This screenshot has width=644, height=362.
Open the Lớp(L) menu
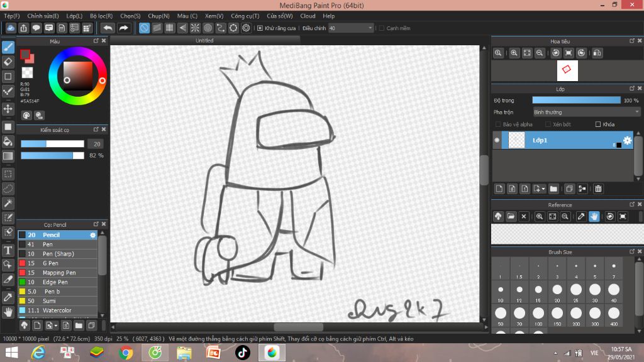pyautogui.click(x=74, y=16)
